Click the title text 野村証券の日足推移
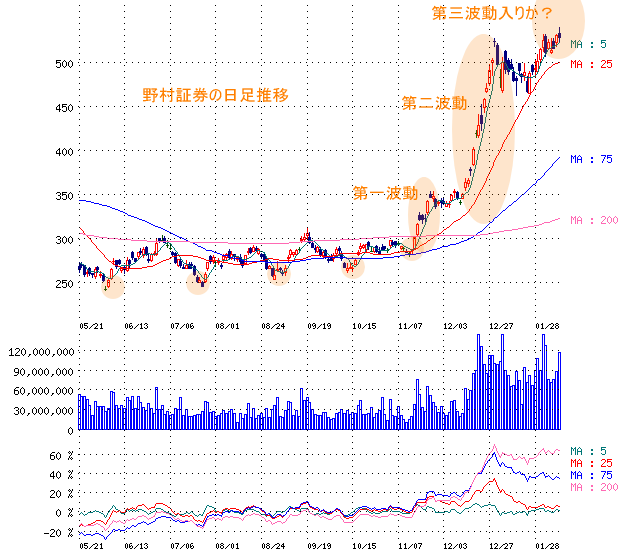This screenshot has height=554, width=625. (216, 95)
